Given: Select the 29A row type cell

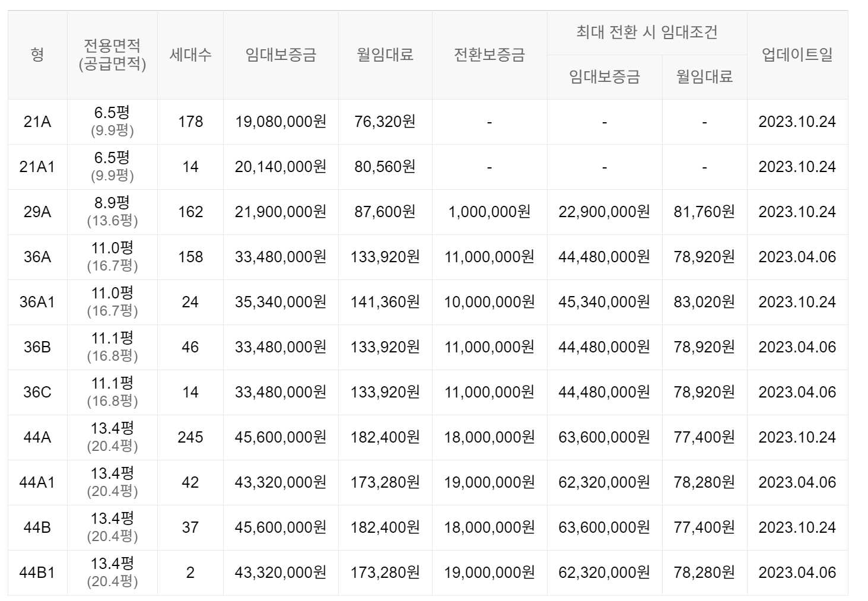Looking at the screenshot, I should point(37,212).
